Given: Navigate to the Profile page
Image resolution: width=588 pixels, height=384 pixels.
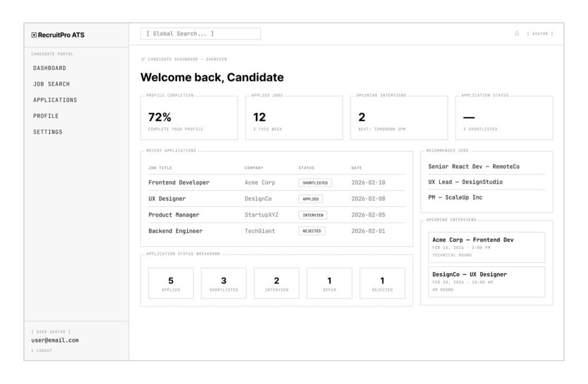Looking at the screenshot, I should click(x=45, y=115).
